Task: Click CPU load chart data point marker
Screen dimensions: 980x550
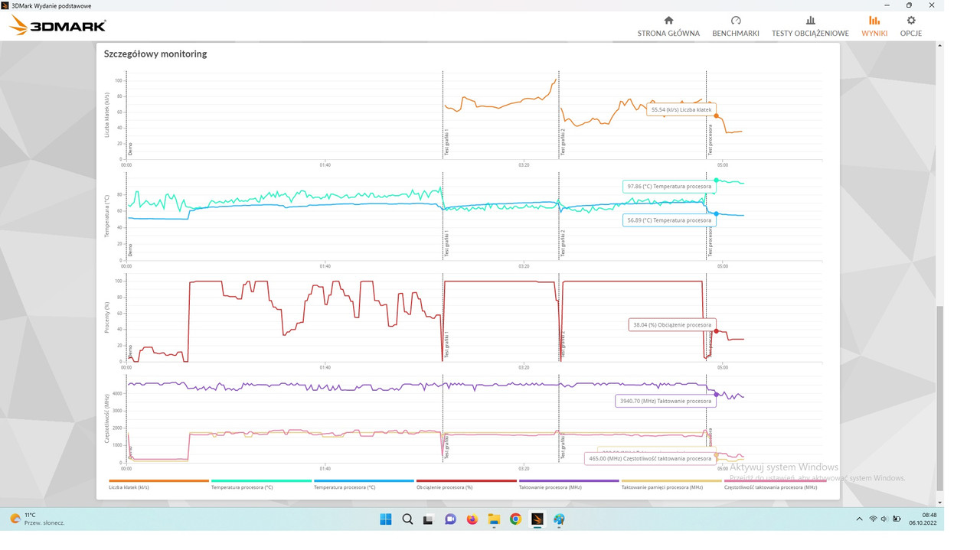Action: (x=717, y=331)
